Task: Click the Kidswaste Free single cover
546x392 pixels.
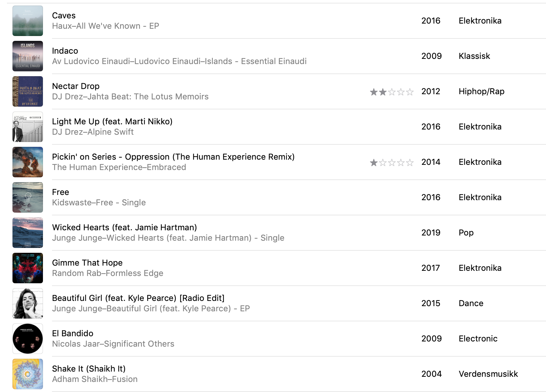Action: click(28, 197)
